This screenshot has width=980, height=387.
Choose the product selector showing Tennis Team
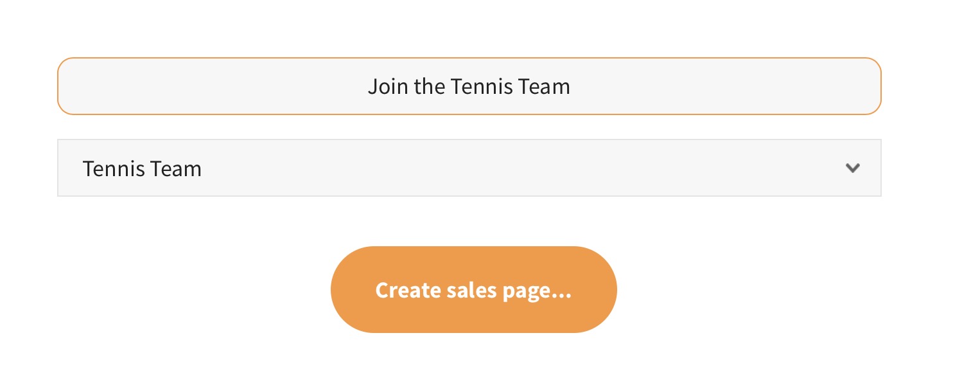click(469, 168)
